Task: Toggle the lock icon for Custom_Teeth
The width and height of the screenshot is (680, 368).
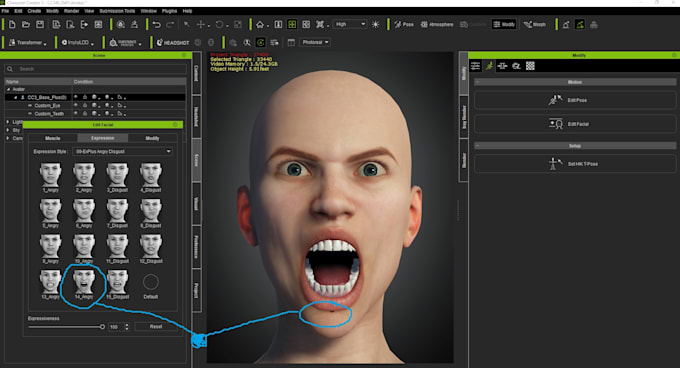Action: click(x=85, y=114)
